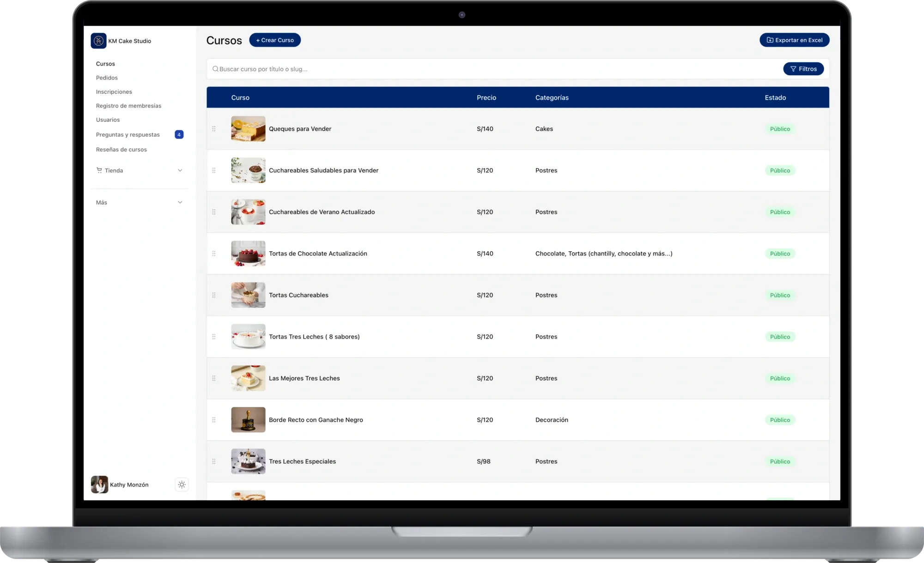Click drag handle for Queques para Vender
This screenshot has height=563, width=924.
214,129
